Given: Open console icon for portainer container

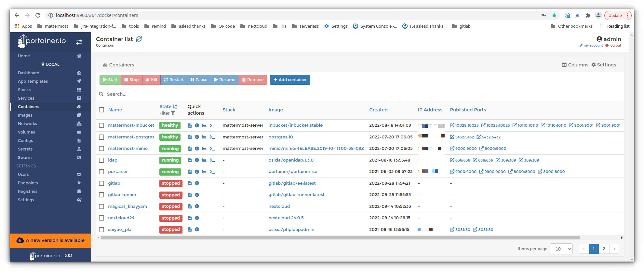Looking at the screenshot, I should 212,172.
